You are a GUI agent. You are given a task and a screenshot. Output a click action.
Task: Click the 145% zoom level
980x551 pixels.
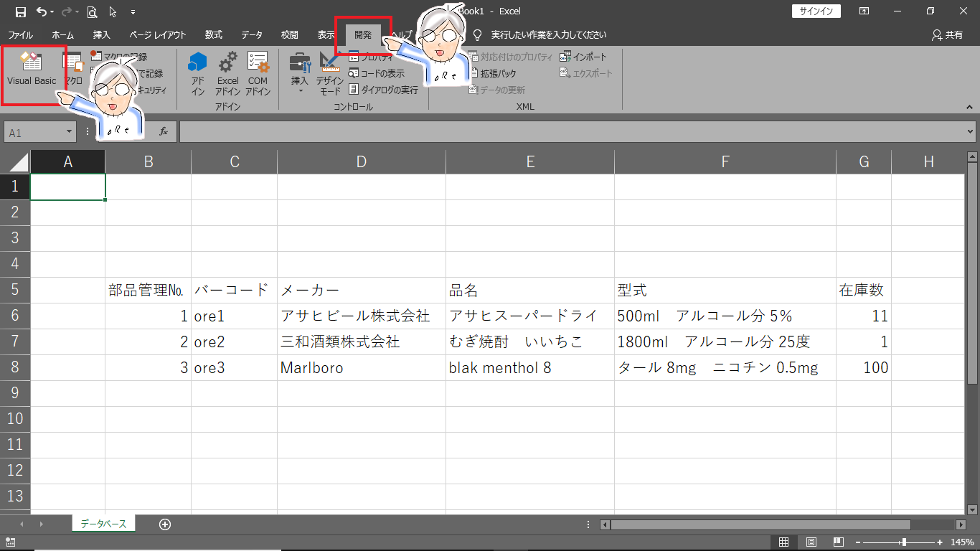tap(962, 542)
